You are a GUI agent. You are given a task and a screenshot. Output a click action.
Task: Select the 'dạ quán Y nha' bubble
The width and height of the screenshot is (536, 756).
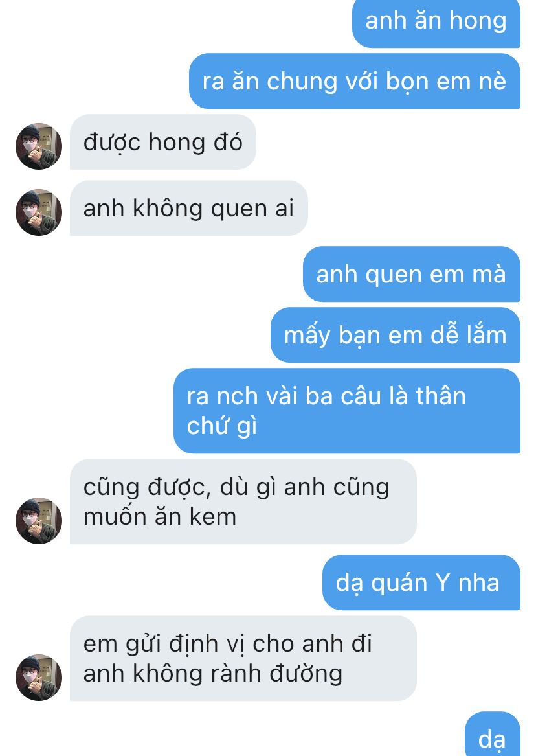[421, 582]
